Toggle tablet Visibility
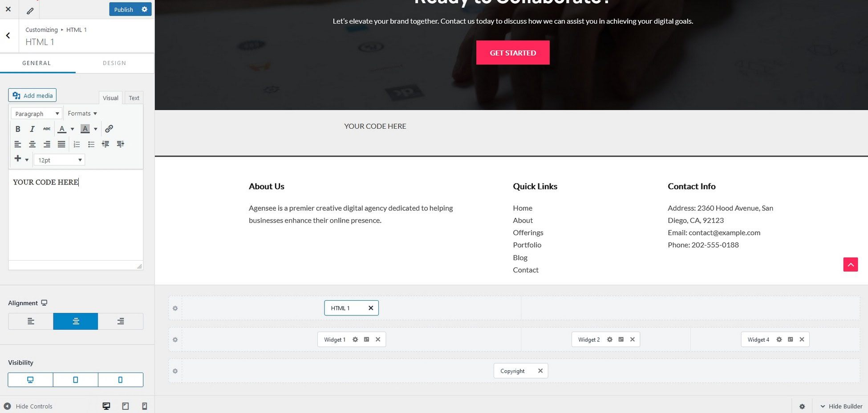 click(x=76, y=380)
